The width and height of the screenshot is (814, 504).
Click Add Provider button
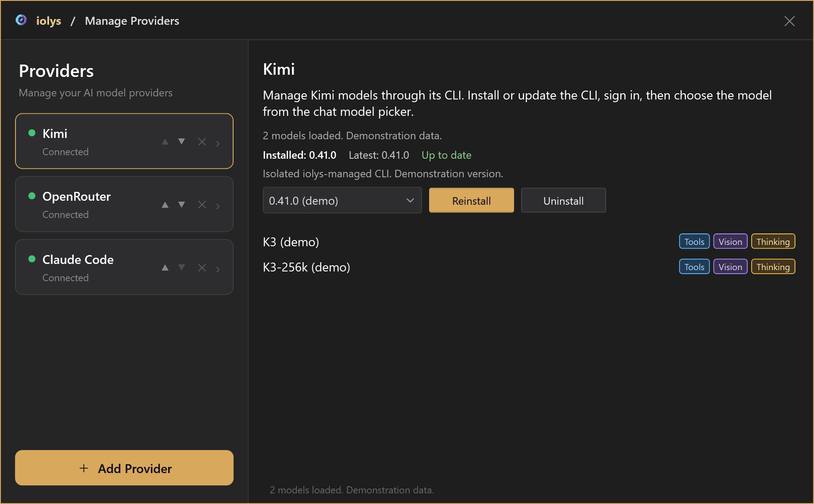click(124, 468)
